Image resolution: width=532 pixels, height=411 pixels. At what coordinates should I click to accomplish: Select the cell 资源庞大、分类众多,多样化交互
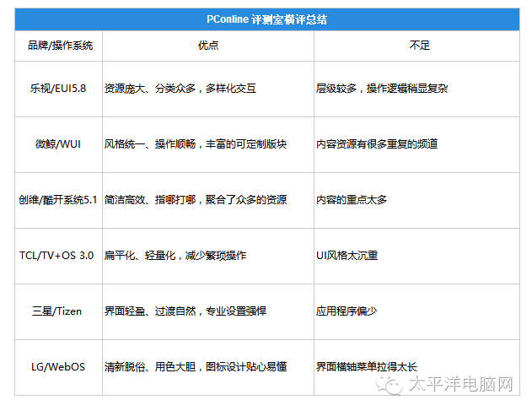click(x=180, y=88)
